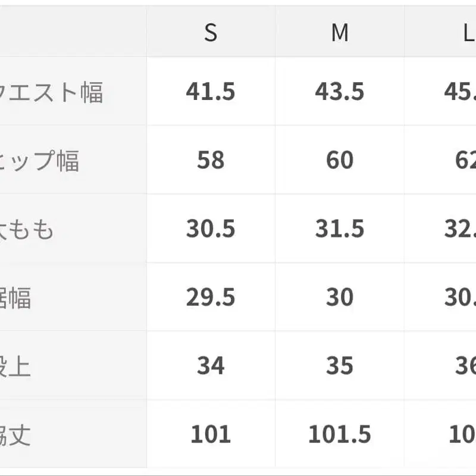
Task: Click the S size column header
Action: [x=211, y=33]
